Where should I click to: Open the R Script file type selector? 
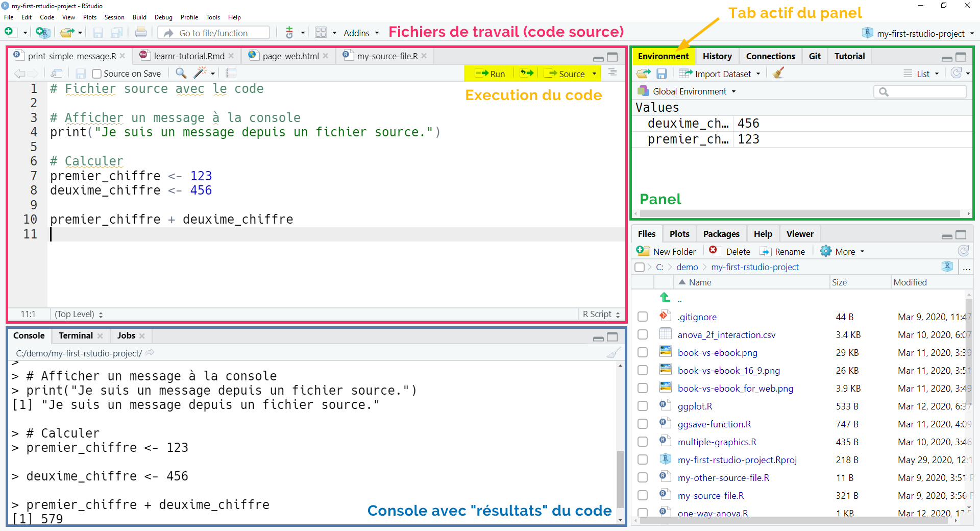[x=601, y=315]
